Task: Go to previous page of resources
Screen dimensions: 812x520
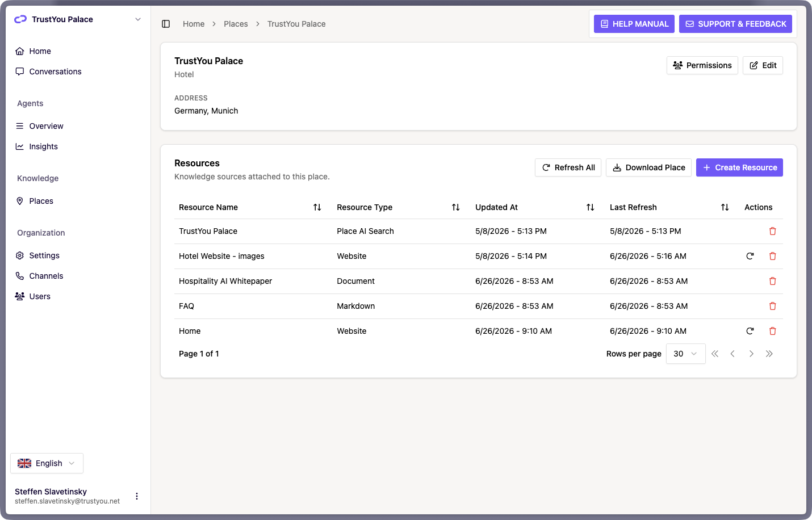Action: click(733, 354)
